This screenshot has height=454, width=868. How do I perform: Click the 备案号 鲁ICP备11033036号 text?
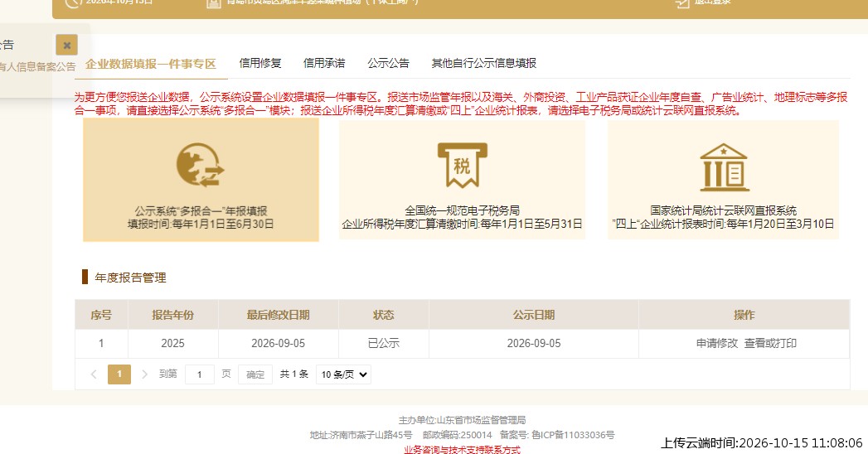(x=557, y=435)
